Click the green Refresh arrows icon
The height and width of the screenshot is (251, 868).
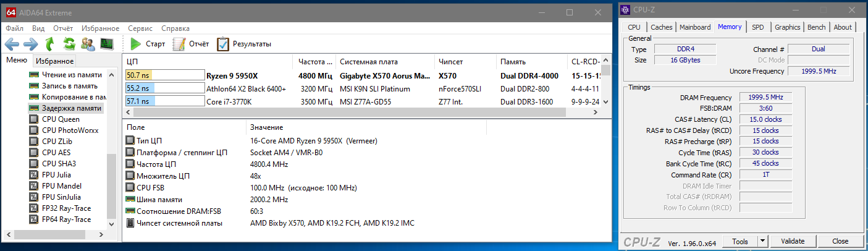(69, 44)
